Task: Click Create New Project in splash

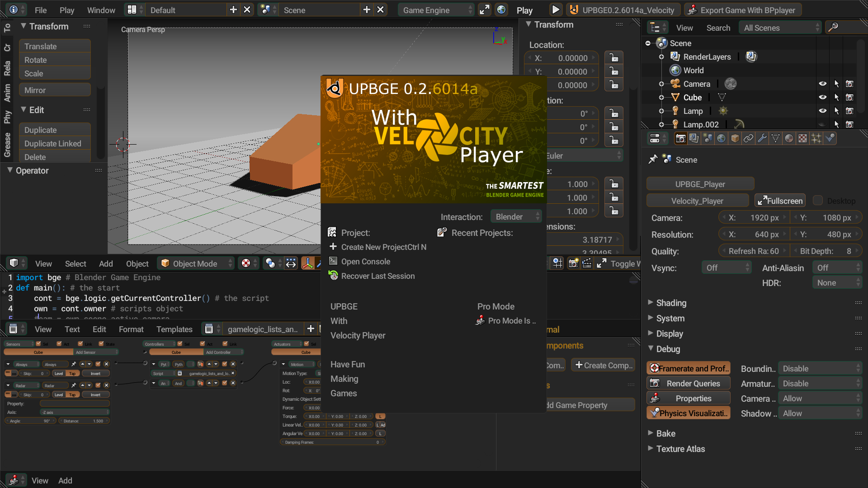Action: pyautogui.click(x=378, y=247)
